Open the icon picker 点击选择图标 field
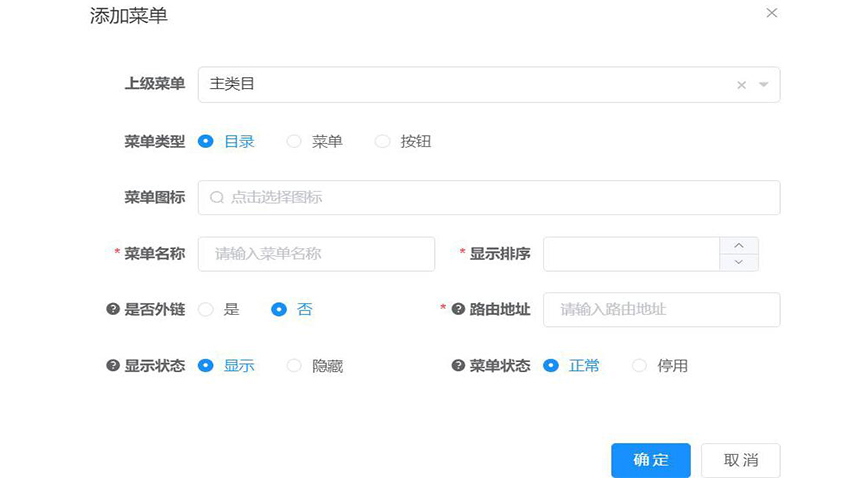 coord(488,197)
